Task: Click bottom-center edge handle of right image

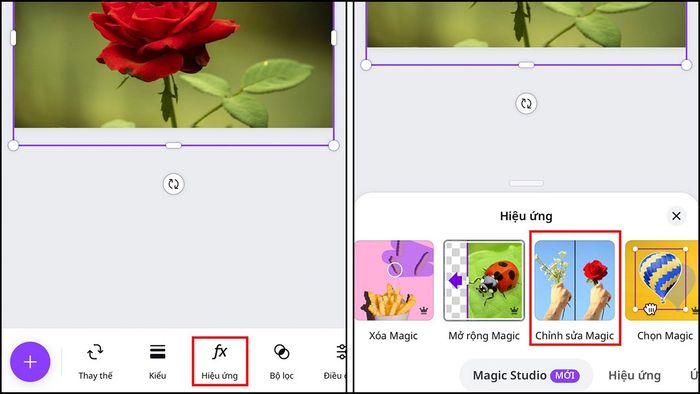Action: coord(526,65)
